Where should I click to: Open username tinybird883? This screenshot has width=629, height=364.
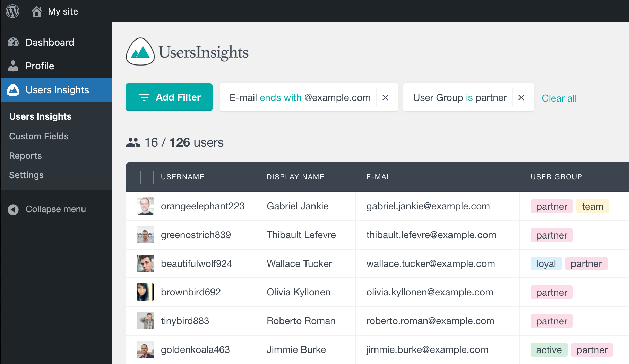[185, 321]
